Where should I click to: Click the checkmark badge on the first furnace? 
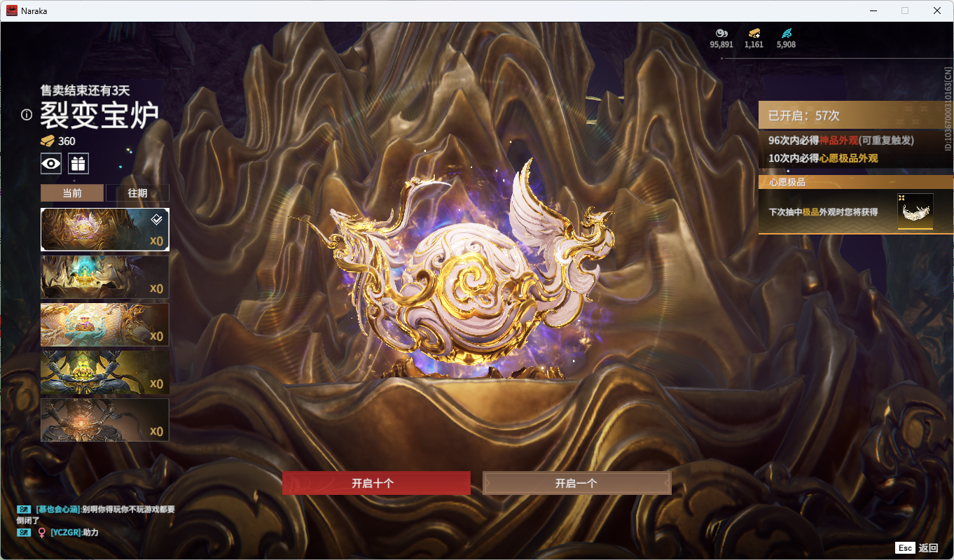click(x=158, y=219)
